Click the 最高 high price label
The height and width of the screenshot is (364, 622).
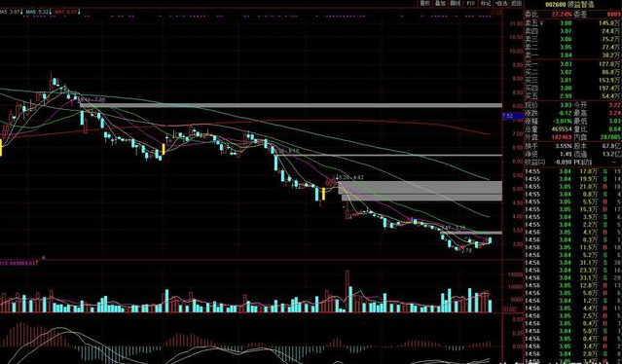point(581,114)
